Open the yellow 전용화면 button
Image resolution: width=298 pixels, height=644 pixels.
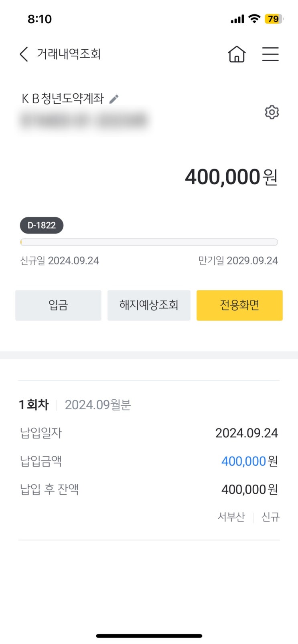239,305
